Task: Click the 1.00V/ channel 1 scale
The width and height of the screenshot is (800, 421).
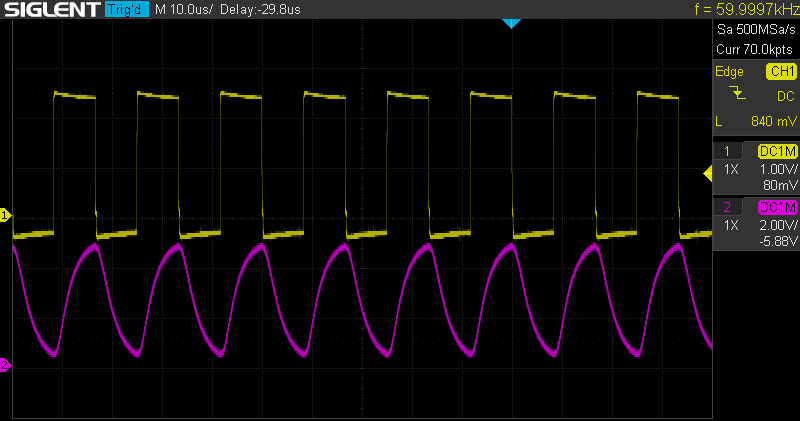Action: [779, 169]
